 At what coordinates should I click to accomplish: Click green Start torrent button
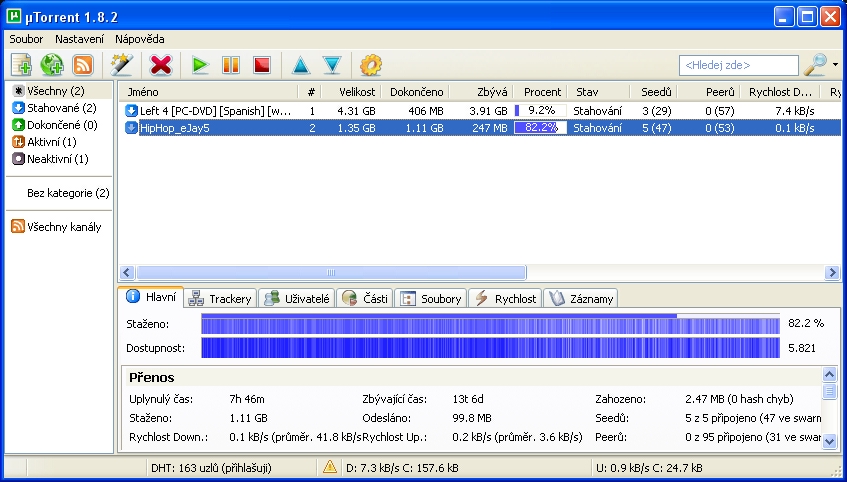coord(200,65)
